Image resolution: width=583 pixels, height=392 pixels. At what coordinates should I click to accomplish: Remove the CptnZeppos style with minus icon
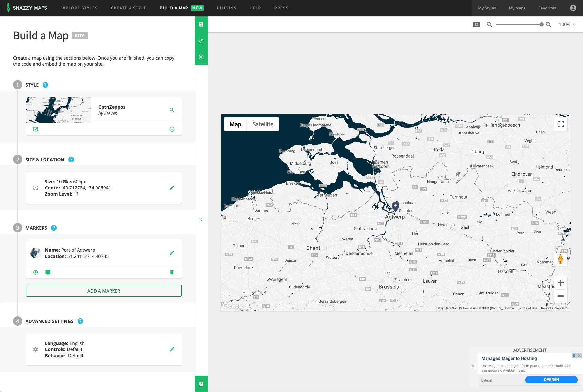tap(172, 129)
